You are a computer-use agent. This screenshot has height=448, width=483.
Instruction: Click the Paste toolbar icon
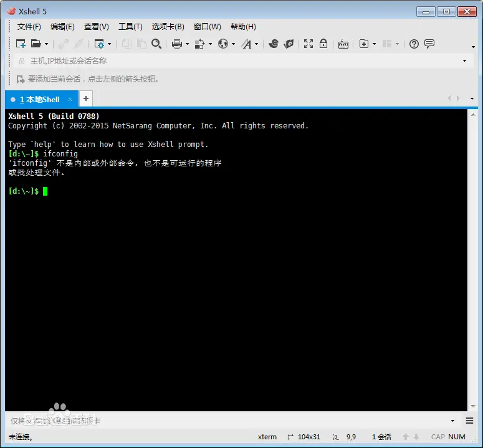tap(141, 44)
